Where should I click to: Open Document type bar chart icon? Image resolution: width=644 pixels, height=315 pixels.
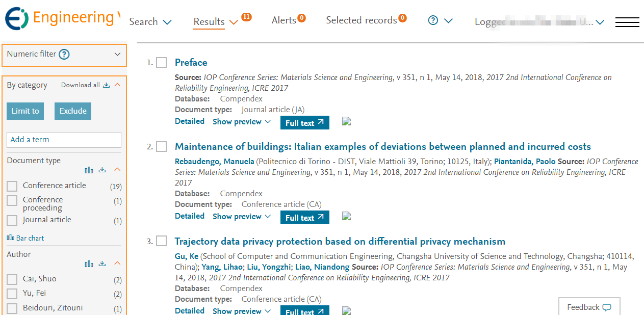tap(89, 170)
